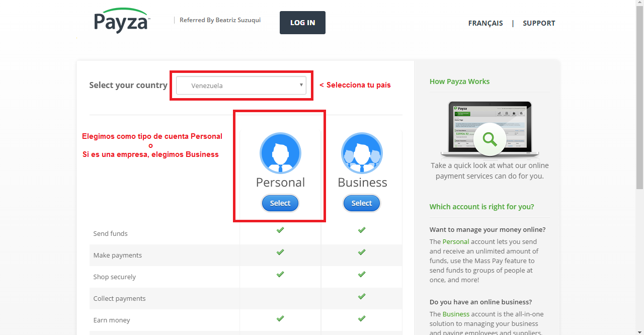644x335 pixels.
Task: Click the Referred By Beatriz Suzuqui text
Action: click(x=220, y=20)
